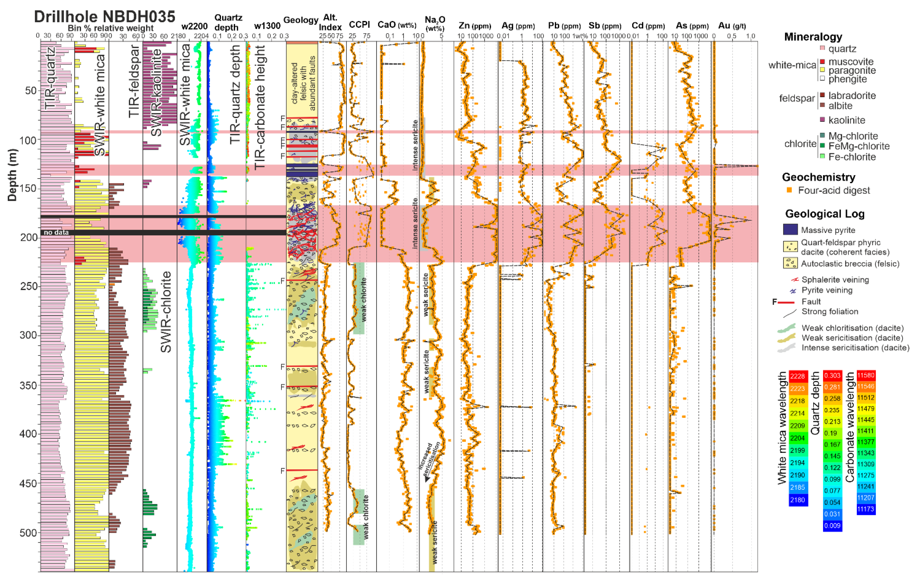Click the kaolinite purple legend square
This screenshot has width=924, height=584.
click(x=822, y=120)
